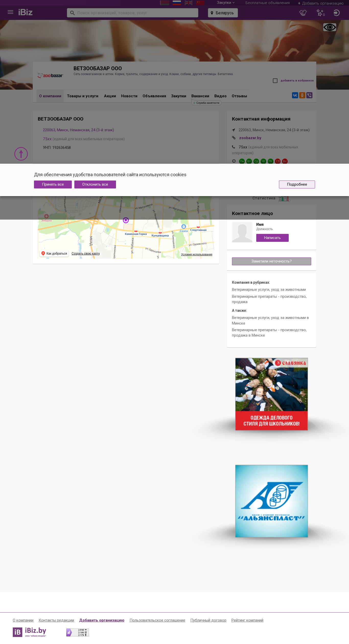The image size is (349, 644).
Task: Check the 'добавить в избранное' checkbox
Action: pyautogui.click(x=275, y=81)
